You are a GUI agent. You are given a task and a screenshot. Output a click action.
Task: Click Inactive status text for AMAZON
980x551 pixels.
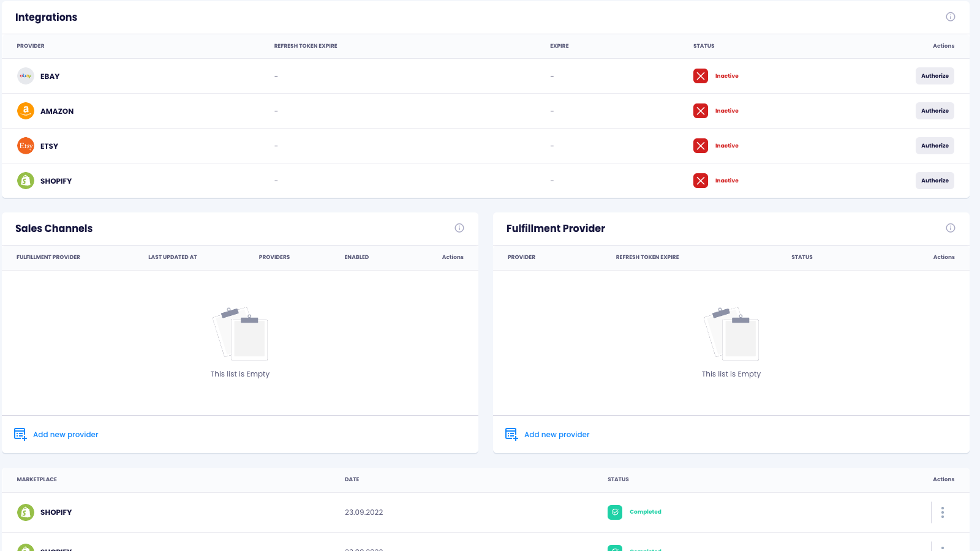pos(727,111)
